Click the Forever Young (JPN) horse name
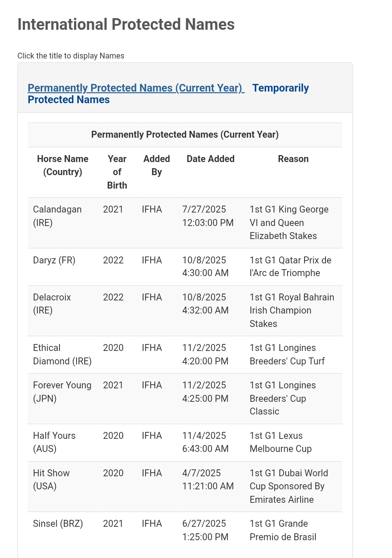392x558 pixels. [62, 392]
